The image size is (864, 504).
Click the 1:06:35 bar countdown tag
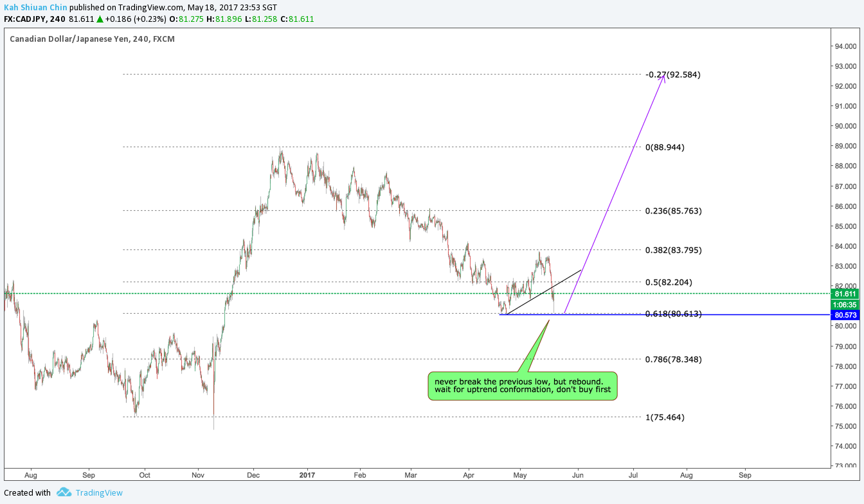pyautogui.click(x=845, y=304)
